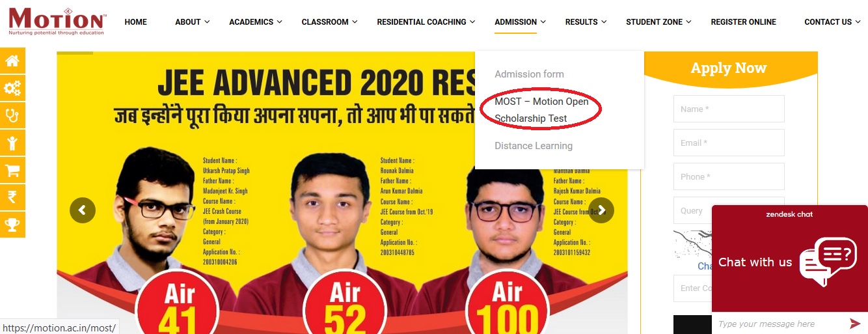Go to previous slide in banner carousel

coord(83,210)
